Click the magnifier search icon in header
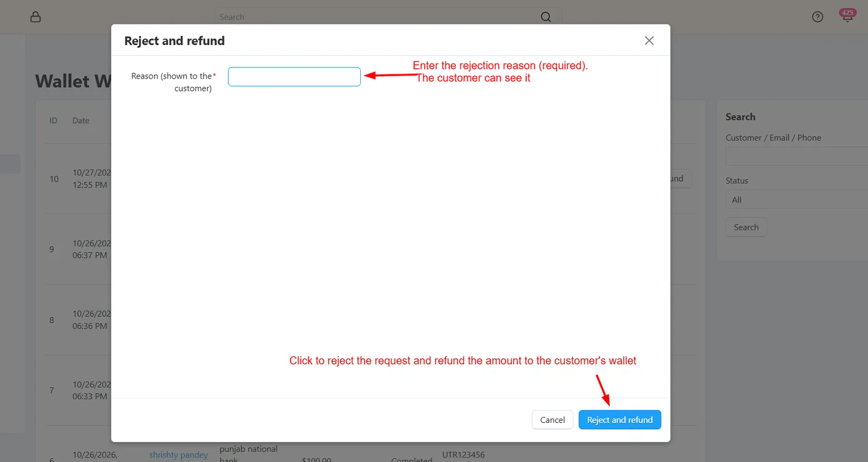This screenshot has width=868, height=462. (546, 17)
